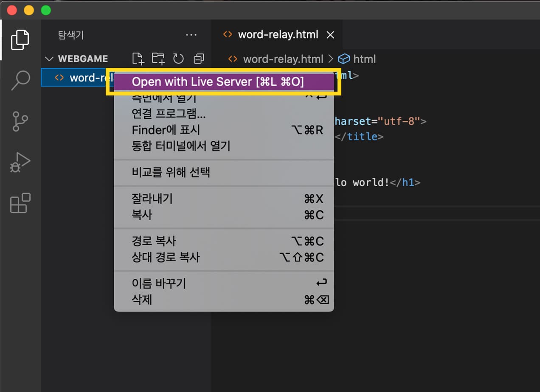This screenshot has width=540, height=392.
Task: Close the word-relay.html editor tab
Action: (330, 35)
